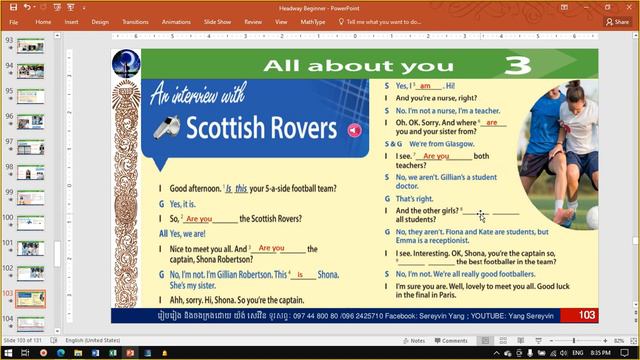Click the Share button
This screenshot has height=360, width=640.
[617, 22]
